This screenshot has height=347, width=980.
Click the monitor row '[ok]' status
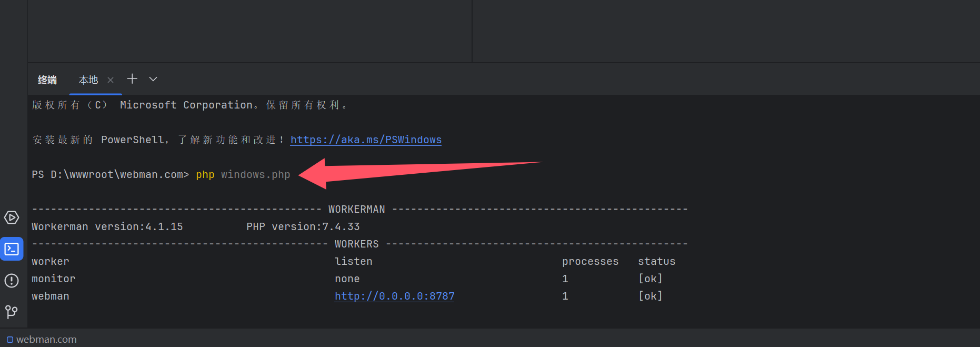[651, 279]
